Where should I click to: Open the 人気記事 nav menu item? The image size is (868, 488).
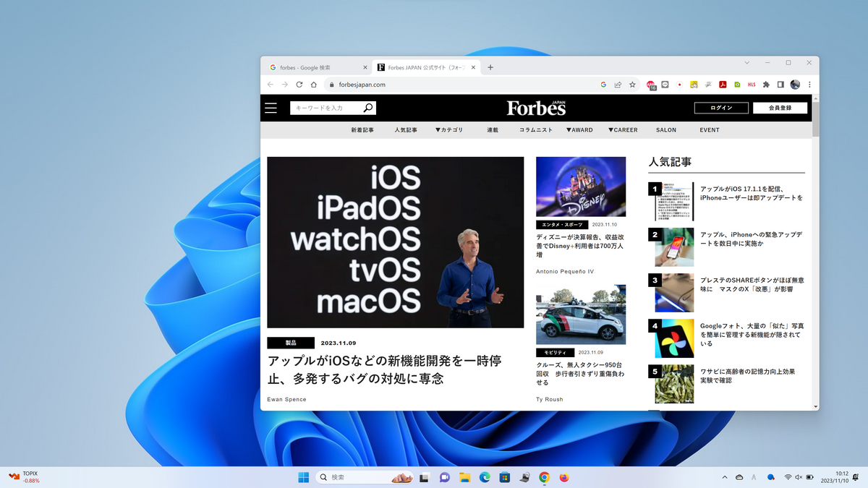tap(406, 130)
